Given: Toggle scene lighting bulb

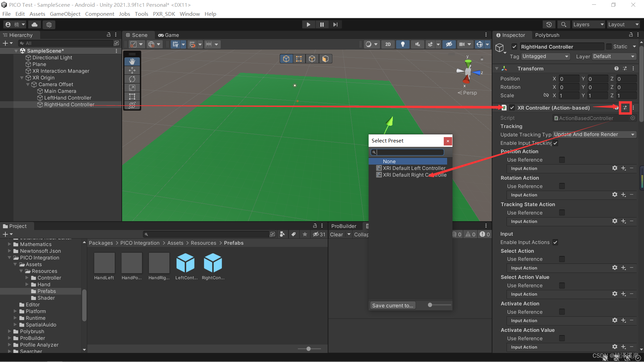Looking at the screenshot, I should pos(403,44).
